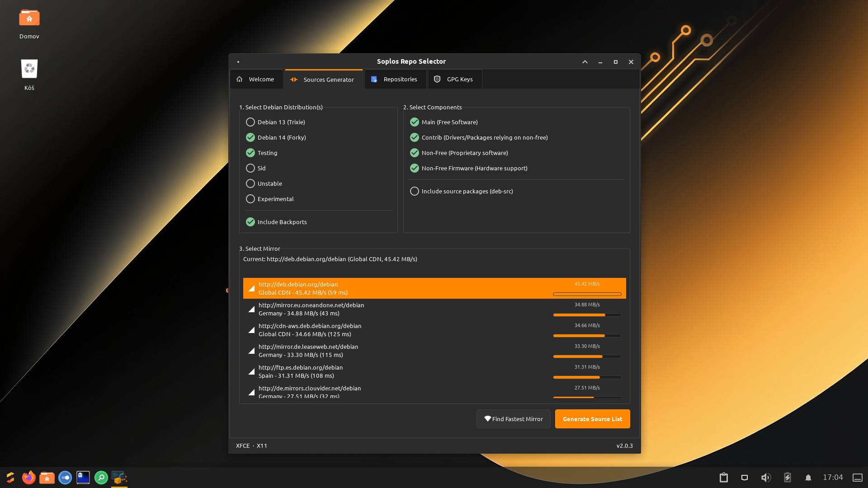Click the 34.66 MB/s speed bar
Screen dimensions: 868x488
tap(587, 336)
